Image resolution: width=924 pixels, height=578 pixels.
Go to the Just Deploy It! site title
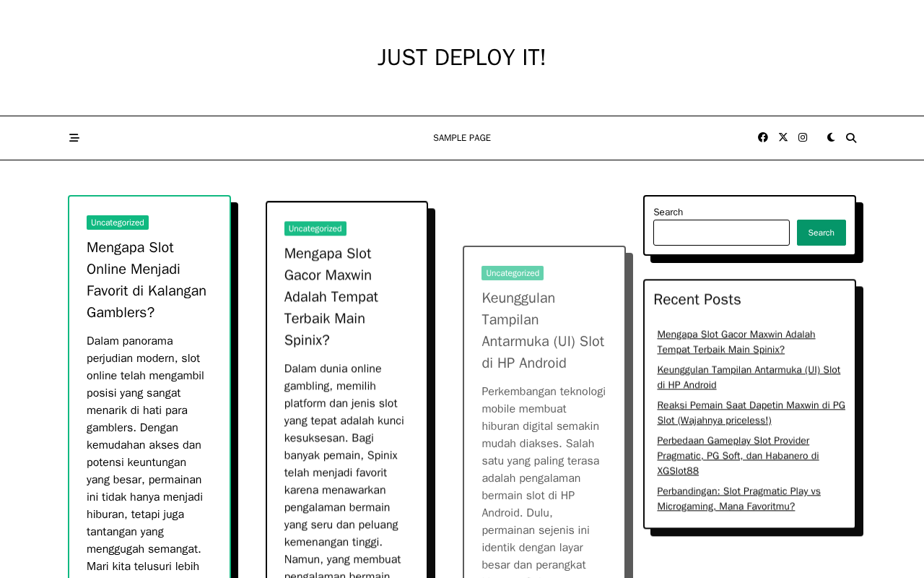coord(462,58)
